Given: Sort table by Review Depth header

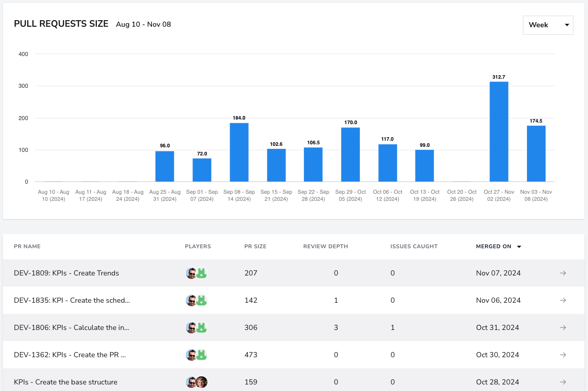Looking at the screenshot, I should point(326,247).
